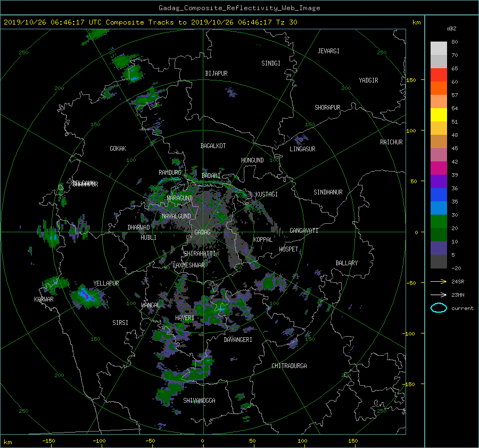Screen dimensions: 479x448
Task: Click the Gadag_Composite_Reflectivity_Web_Image title
Action: point(239,8)
